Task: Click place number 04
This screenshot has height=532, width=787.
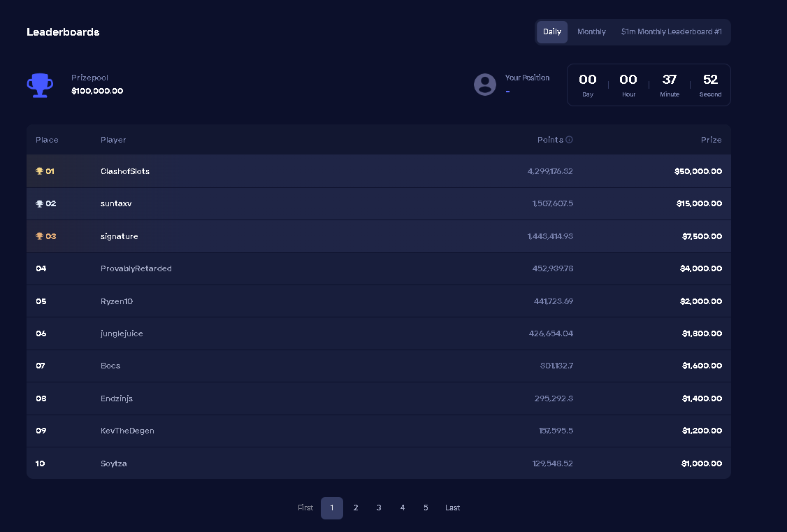Action: (x=41, y=268)
